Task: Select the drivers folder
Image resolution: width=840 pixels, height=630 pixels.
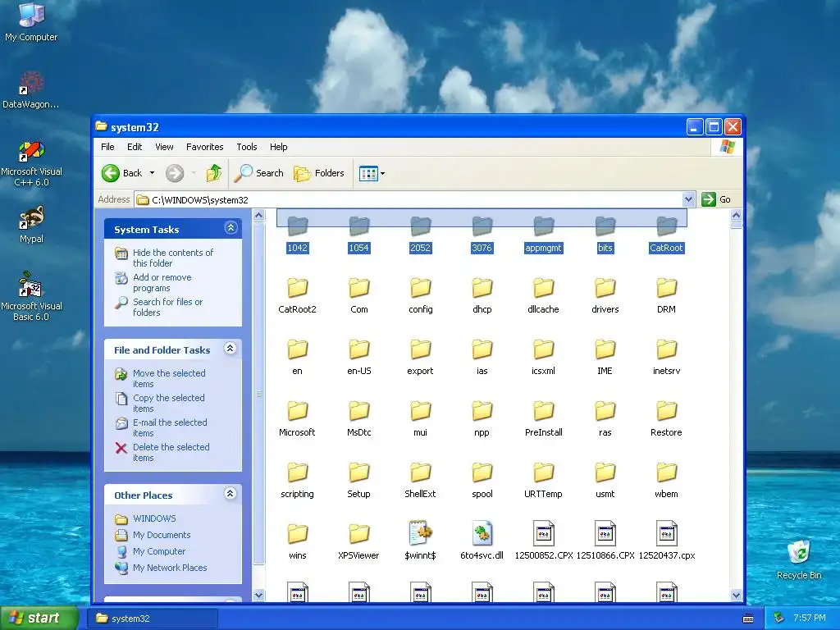Action: coord(605,294)
